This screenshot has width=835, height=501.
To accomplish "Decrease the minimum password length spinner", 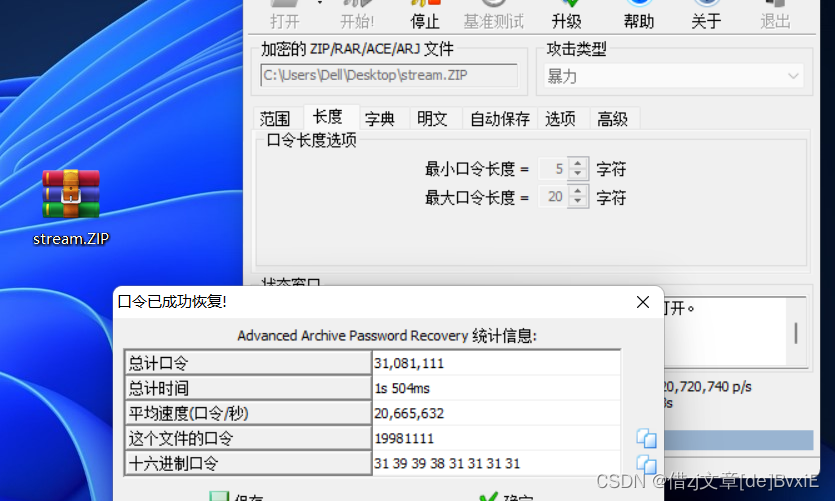I will click(578, 174).
